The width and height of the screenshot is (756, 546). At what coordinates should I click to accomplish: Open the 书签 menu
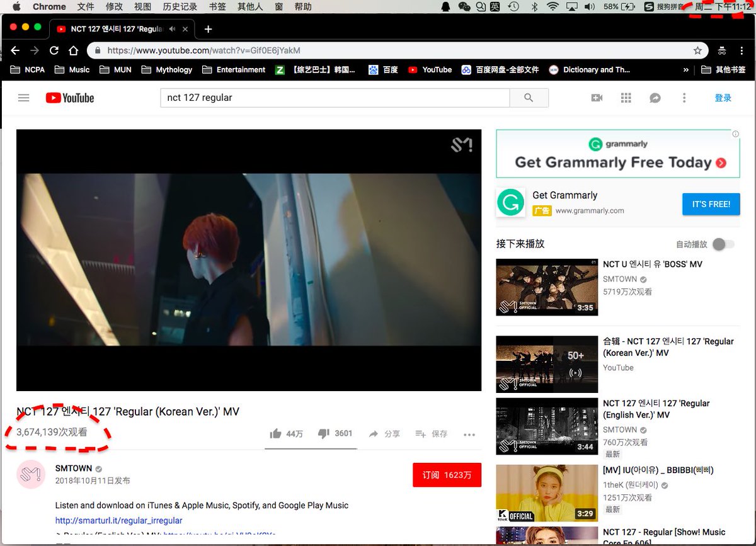click(217, 7)
